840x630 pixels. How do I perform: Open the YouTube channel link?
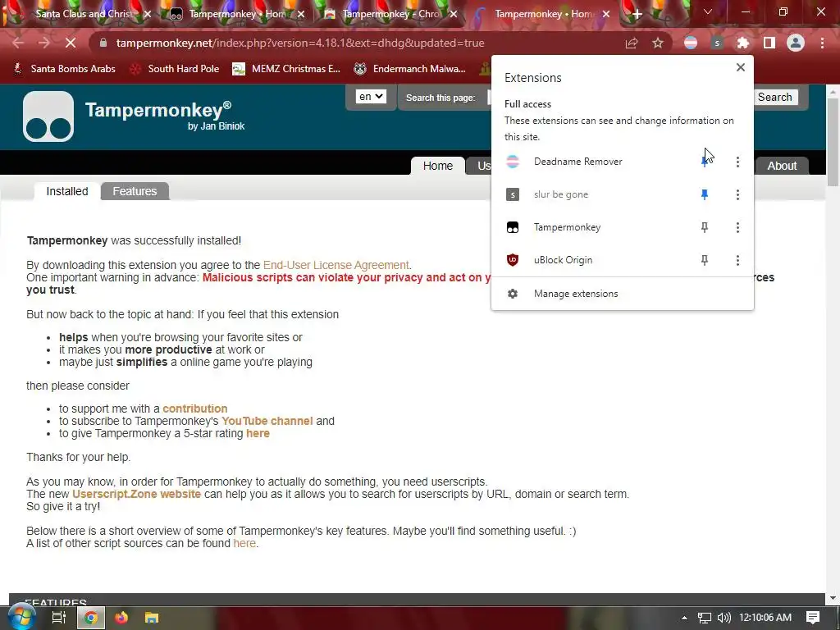267,421
